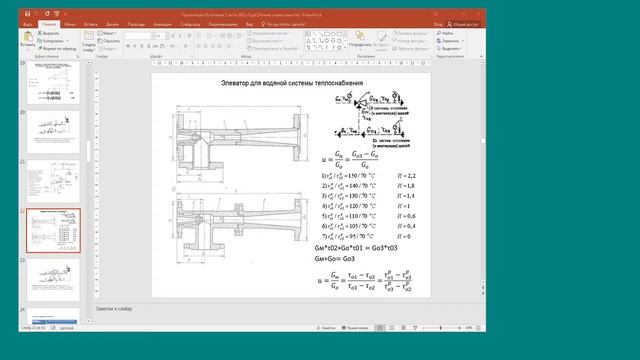
Task: Open the Replace (Заменить) dropdown
Action: tap(450, 41)
